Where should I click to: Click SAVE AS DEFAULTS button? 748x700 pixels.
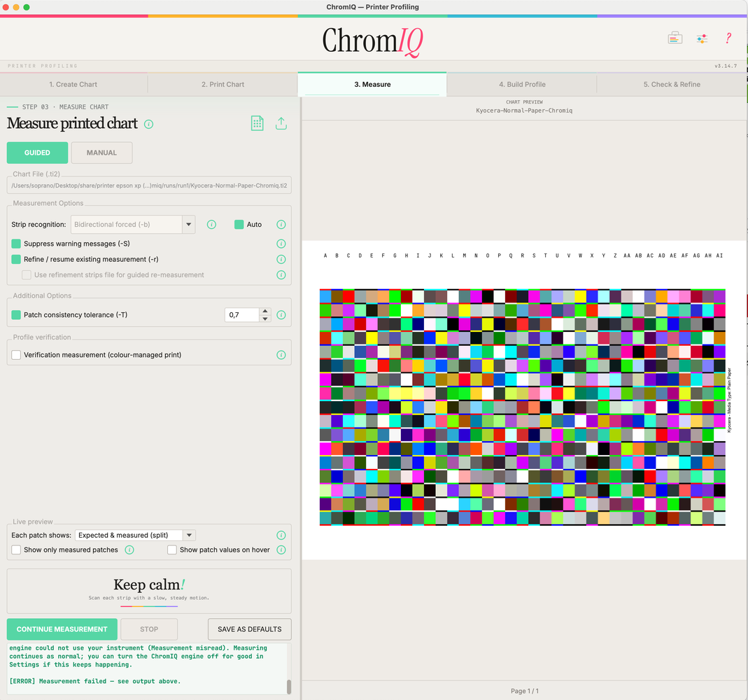[250, 629]
